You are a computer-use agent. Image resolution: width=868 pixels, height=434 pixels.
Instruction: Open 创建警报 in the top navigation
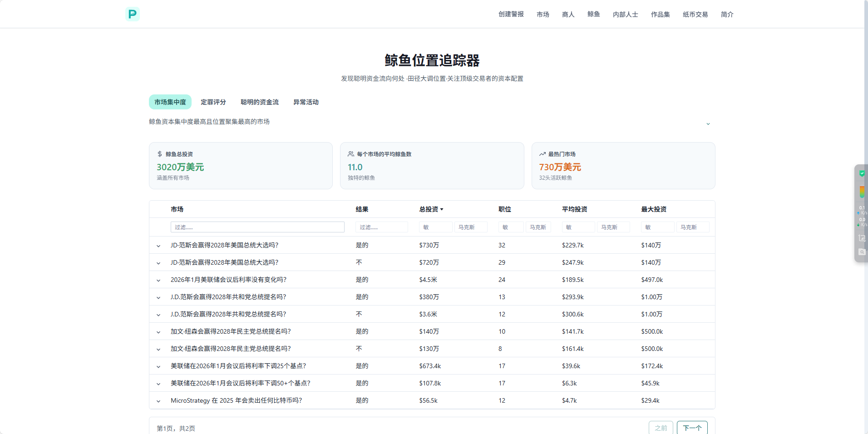pyautogui.click(x=511, y=15)
